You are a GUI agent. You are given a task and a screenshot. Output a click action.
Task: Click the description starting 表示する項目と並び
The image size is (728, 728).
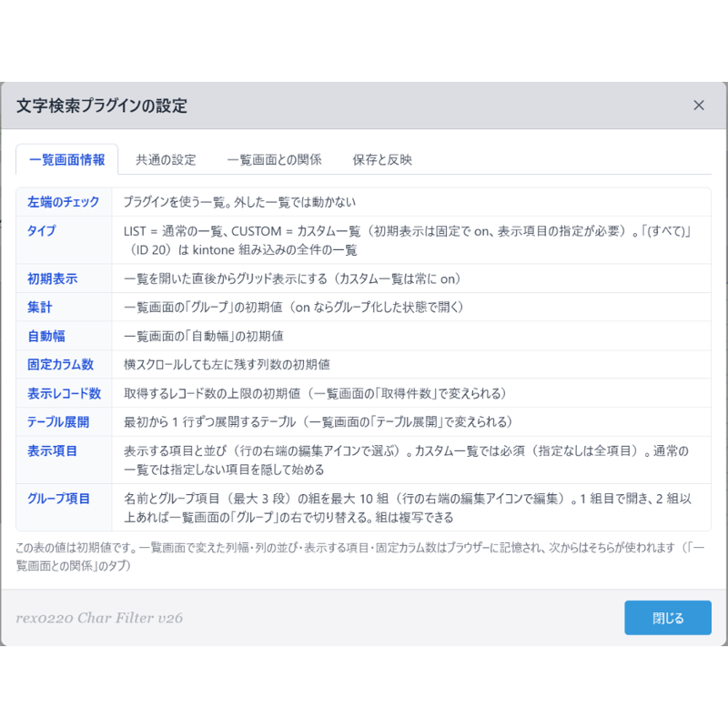click(x=406, y=460)
